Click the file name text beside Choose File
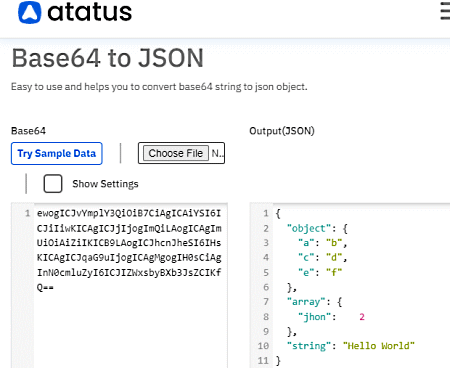 (x=218, y=153)
